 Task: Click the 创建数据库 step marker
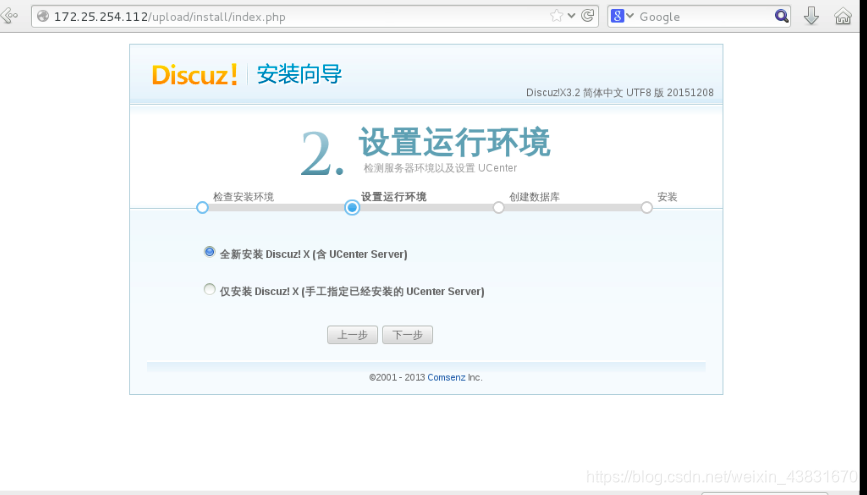pyautogui.click(x=498, y=207)
